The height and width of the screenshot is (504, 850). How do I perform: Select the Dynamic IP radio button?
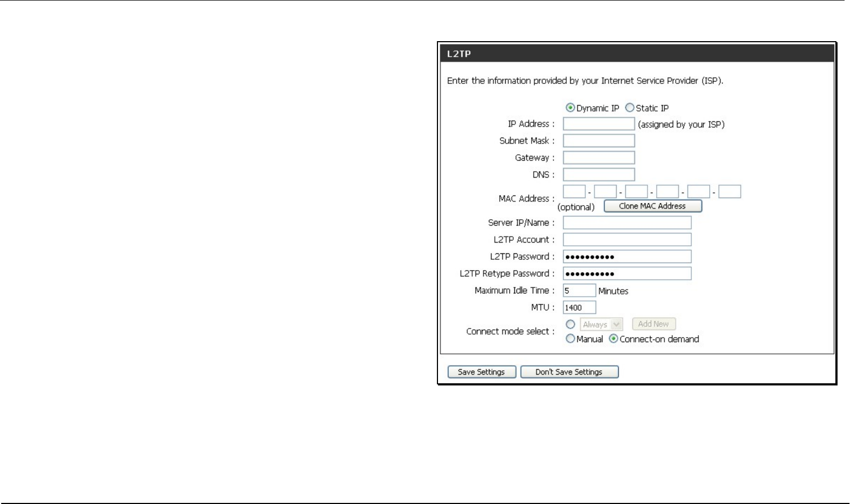point(570,108)
